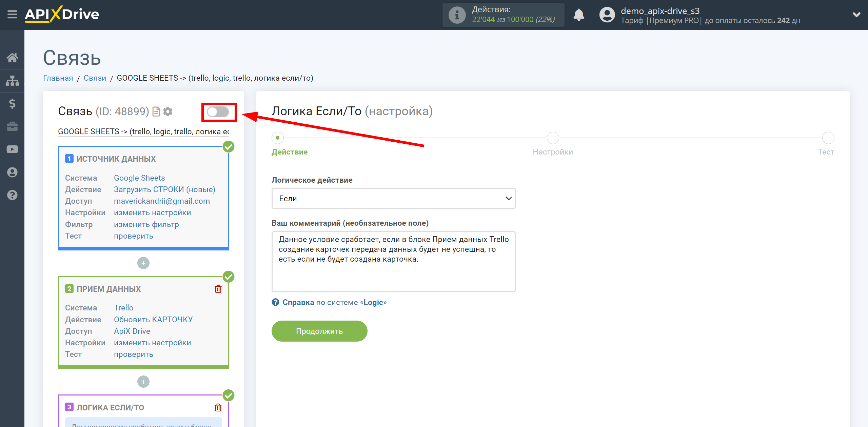The width and height of the screenshot is (868, 427).
Task: Click проверить in Источник данных block
Action: 133,236
